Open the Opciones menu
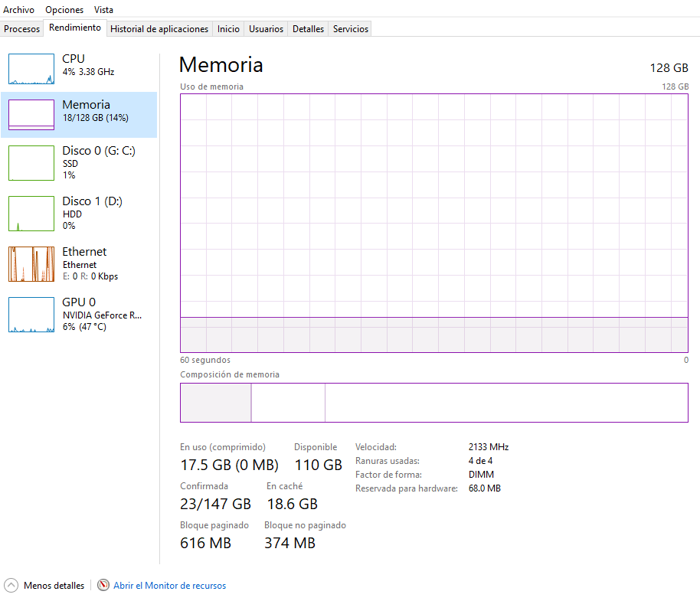This screenshot has width=700, height=601. [x=64, y=10]
